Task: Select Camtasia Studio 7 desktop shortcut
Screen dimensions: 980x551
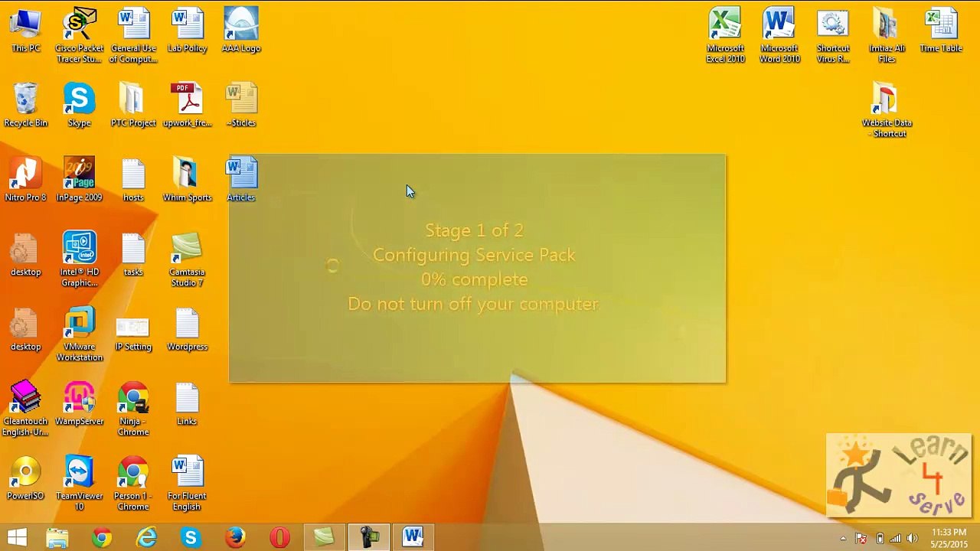Action: [187, 259]
